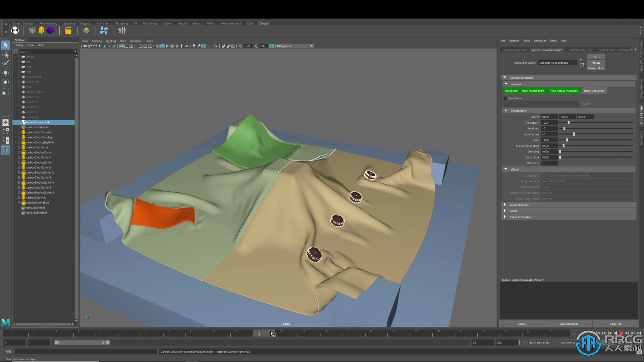Select the Carbon menu tab in menu bar
The width and height of the screenshot is (644, 362).
pyautogui.click(x=264, y=23)
